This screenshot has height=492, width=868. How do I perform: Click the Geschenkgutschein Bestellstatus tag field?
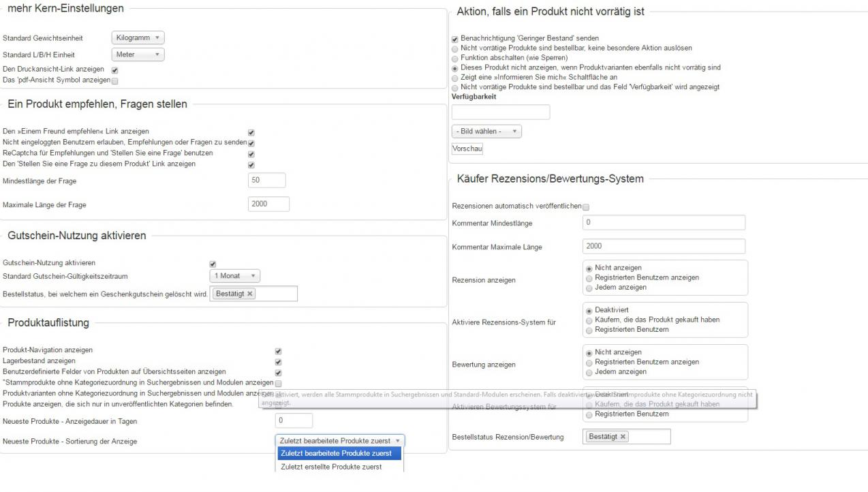(x=253, y=294)
